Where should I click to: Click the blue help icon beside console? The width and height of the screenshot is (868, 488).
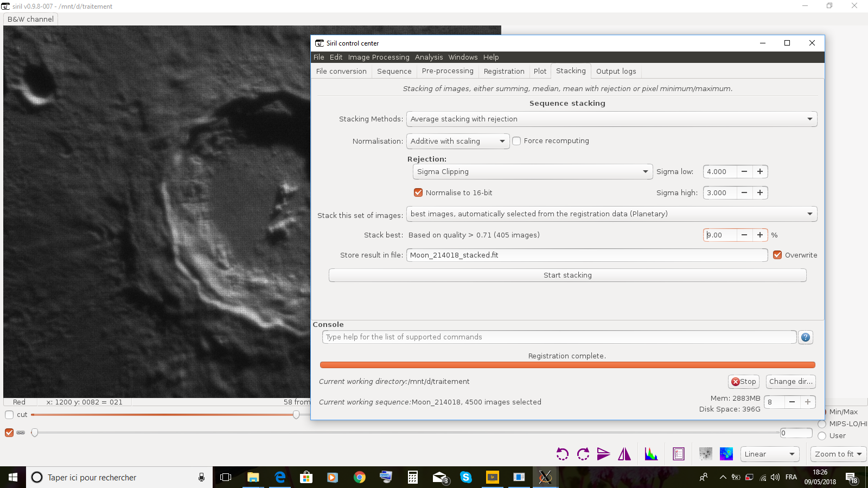[806, 337]
